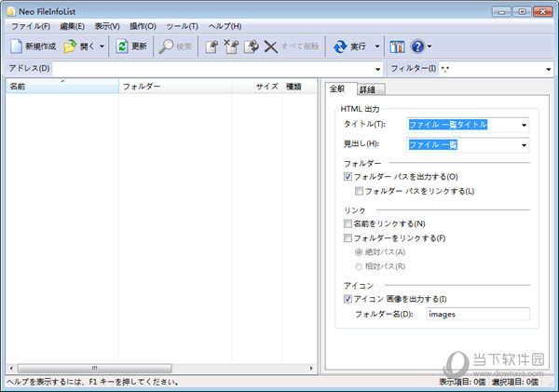Check 名前をリンクする(N)
The image size is (559, 392).
pyautogui.click(x=348, y=223)
